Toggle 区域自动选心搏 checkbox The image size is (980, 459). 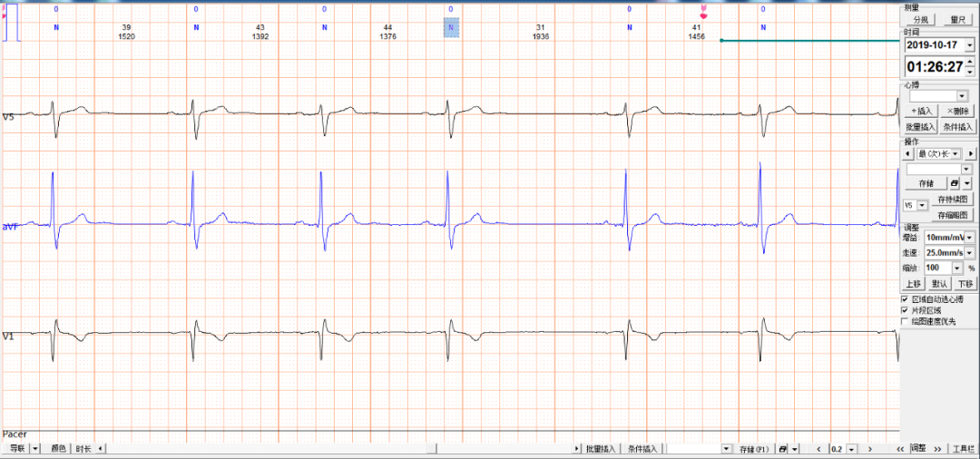coord(905,299)
